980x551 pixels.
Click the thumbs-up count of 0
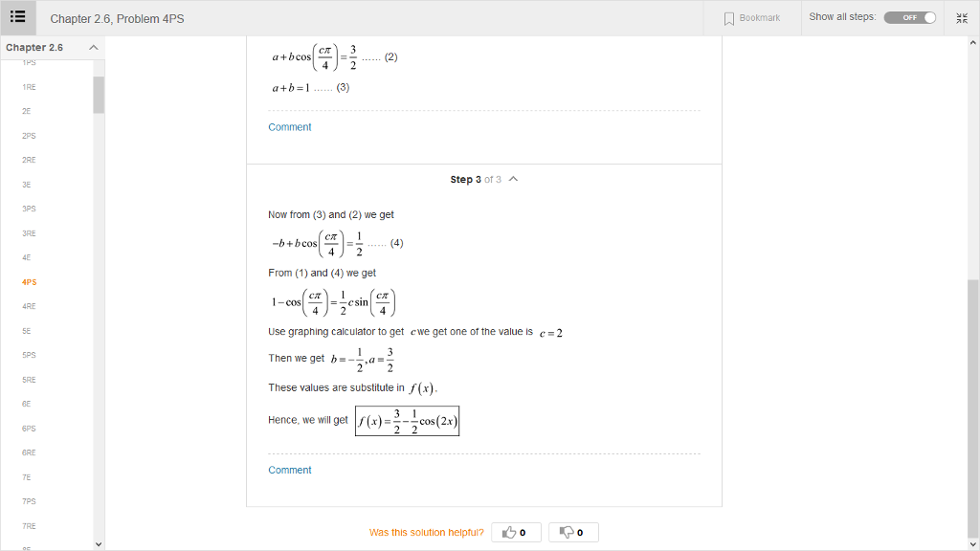(523, 532)
